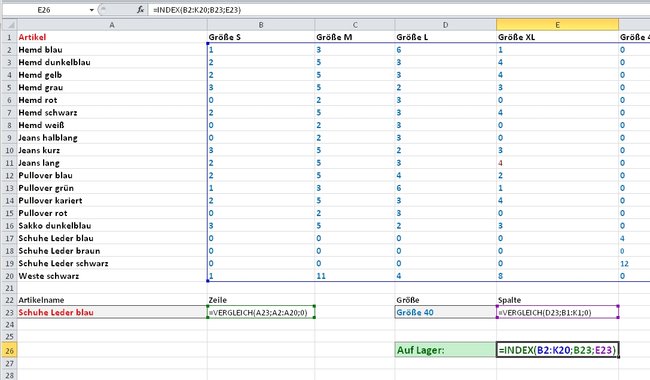The height and width of the screenshot is (380, 650).
Task: Select cell with VERGLEICH(D23;B1:K1;0) formula
Action: (557, 312)
